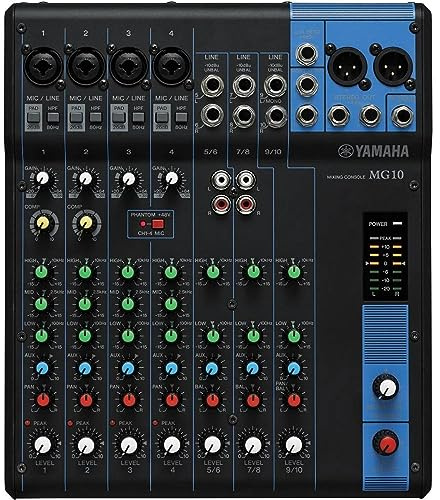
Task: Click the white RCA L jack for channel 5/6
Action: click(x=221, y=180)
